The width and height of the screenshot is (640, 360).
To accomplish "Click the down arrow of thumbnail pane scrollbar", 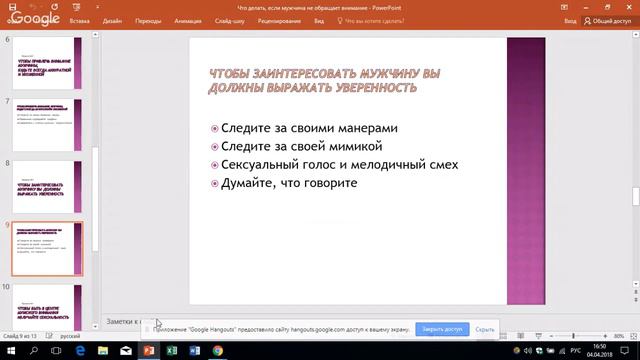I will point(95,326).
